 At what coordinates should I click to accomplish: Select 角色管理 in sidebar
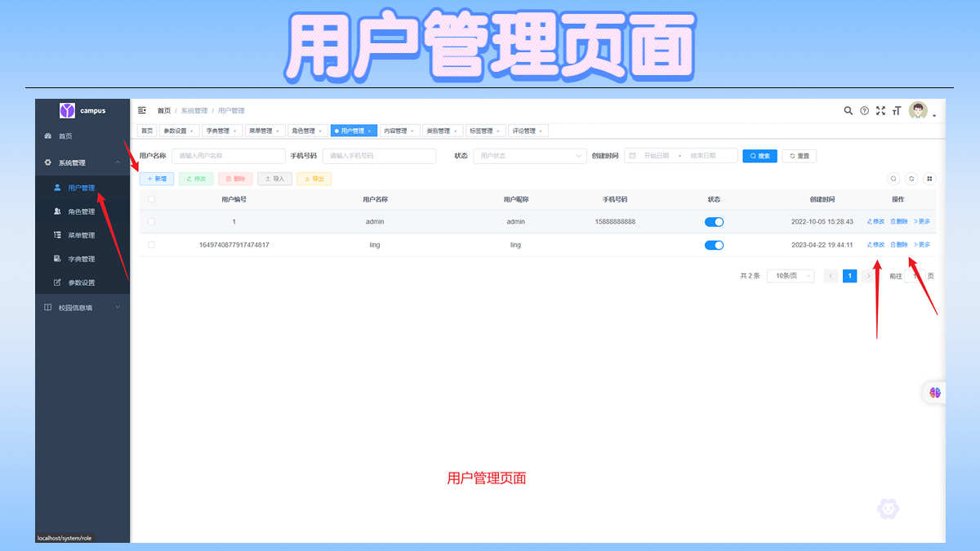click(82, 211)
